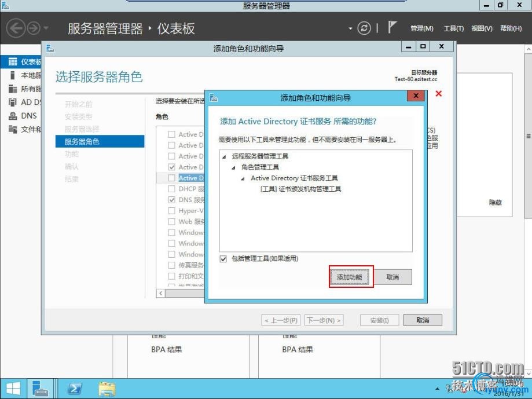Open File Explorer from the taskbar
Image resolution: width=532 pixels, height=399 pixels.
pos(107,389)
